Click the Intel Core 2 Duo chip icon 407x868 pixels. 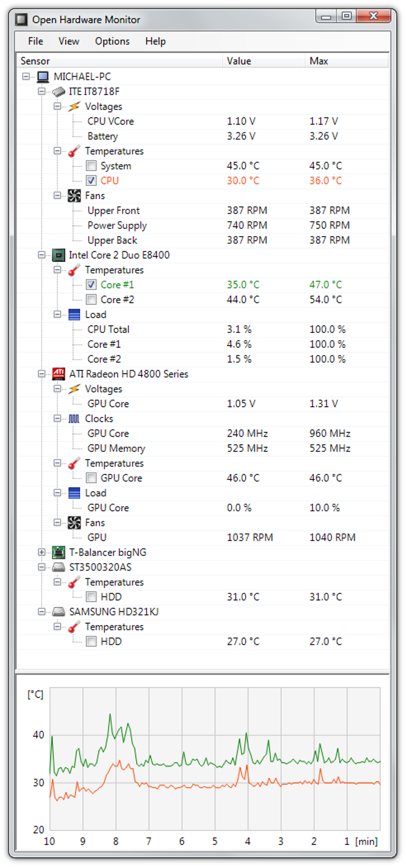pyautogui.click(x=59, y=255)
